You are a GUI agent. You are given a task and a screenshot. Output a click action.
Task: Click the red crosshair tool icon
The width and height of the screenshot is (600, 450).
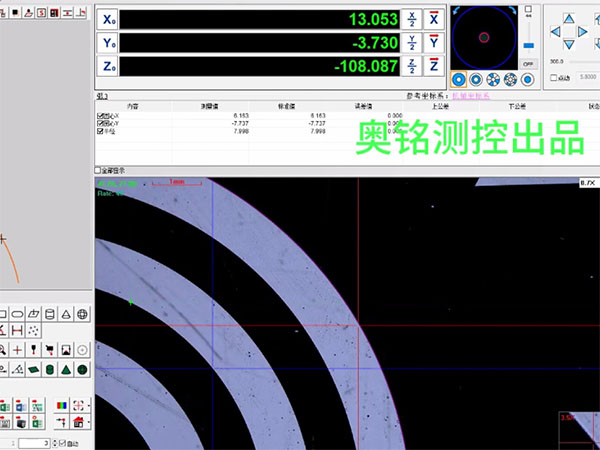(x=18, y=350)
